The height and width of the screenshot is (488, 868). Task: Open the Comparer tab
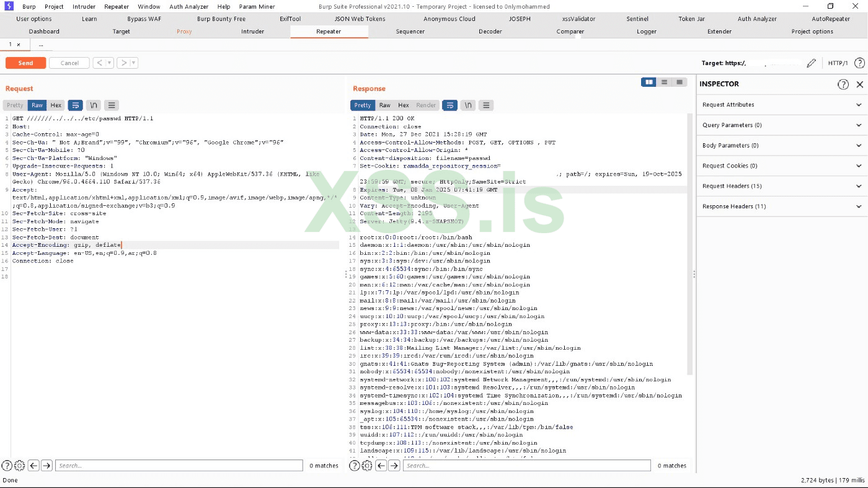(570, 32)
